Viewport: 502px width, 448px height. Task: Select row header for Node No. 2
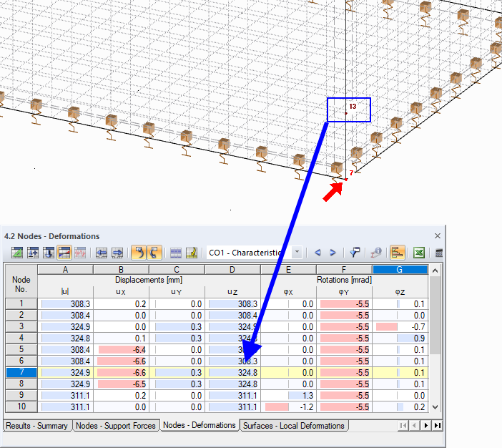coord(21,315)
